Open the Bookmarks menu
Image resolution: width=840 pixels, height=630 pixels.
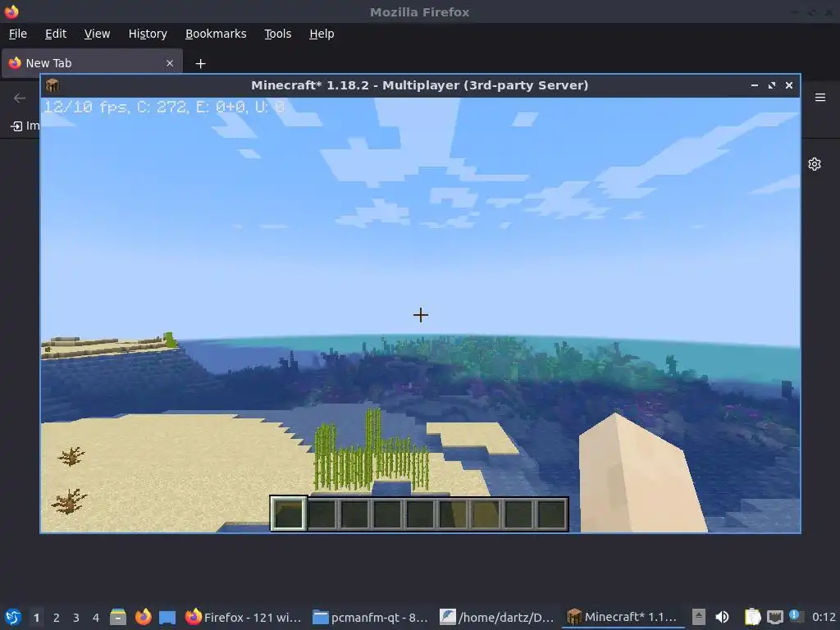pyautogui.click(x=216, y=34)
